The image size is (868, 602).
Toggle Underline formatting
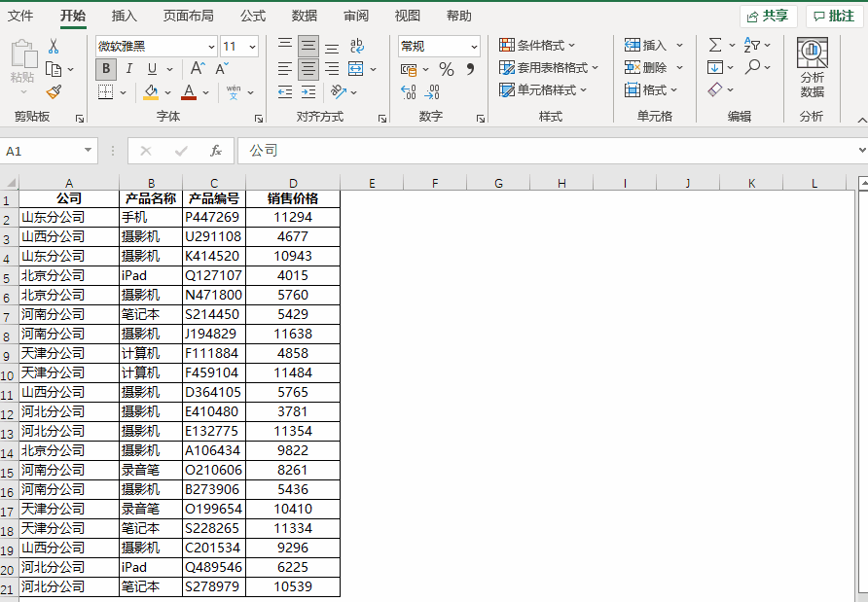pos(152,69)
